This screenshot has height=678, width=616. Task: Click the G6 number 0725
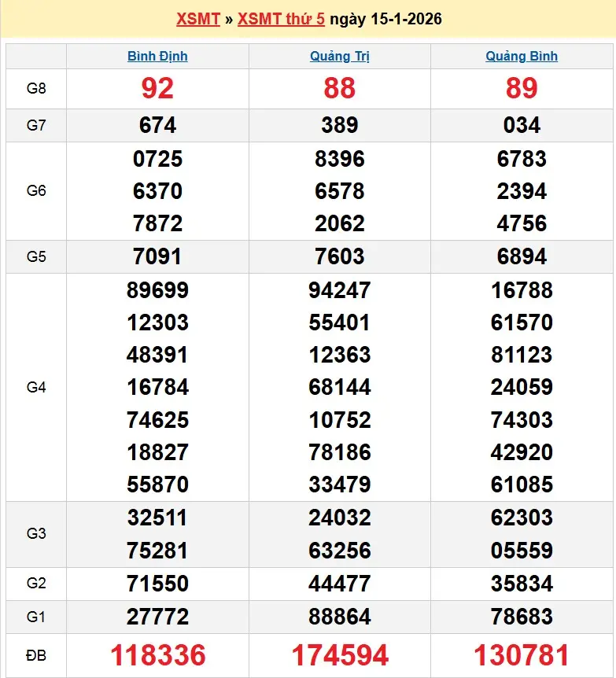(157, 159)
